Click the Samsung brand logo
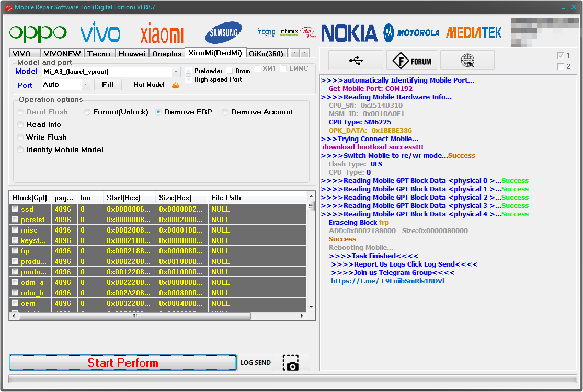Image resolution: width=583 pixels, height=392 pixels. coord(223,33)
